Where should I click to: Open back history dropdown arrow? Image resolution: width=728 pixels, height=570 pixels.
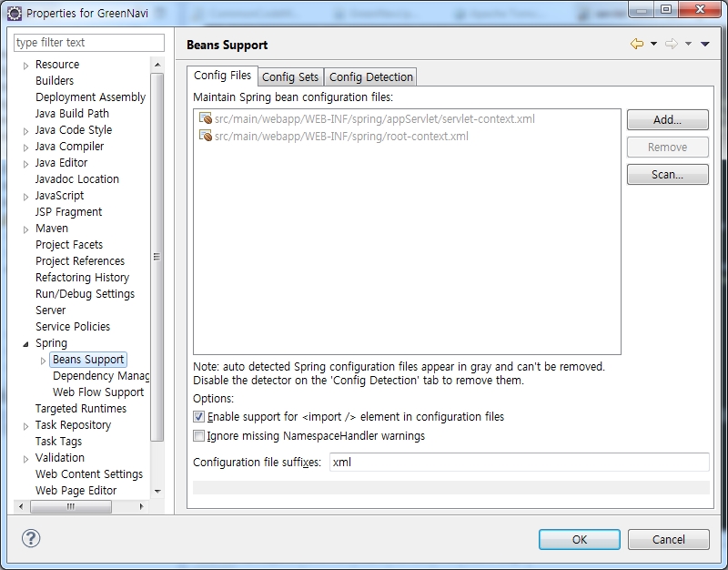coord(653,44)
